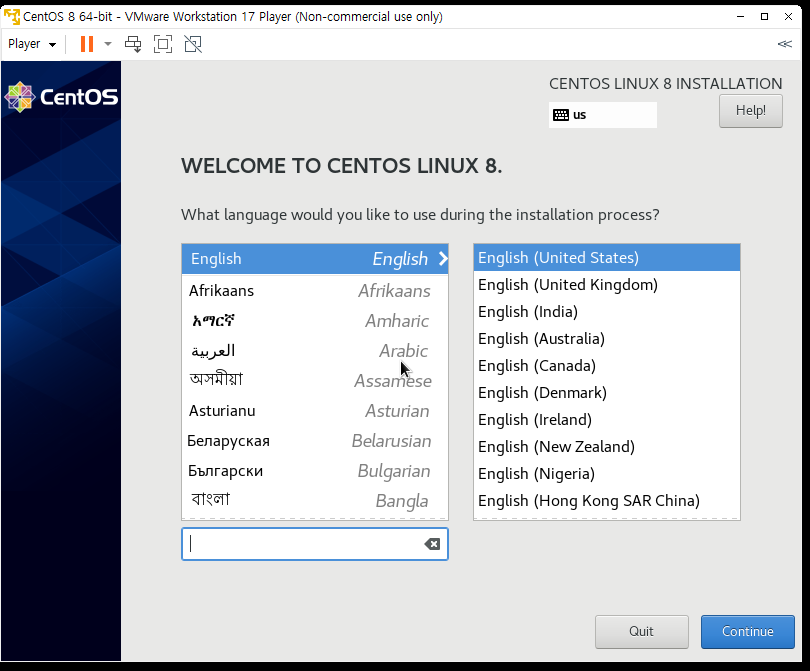The image size is (810, 671).
Task: Select Belarusian in the language list
Action: coord(315,441)
